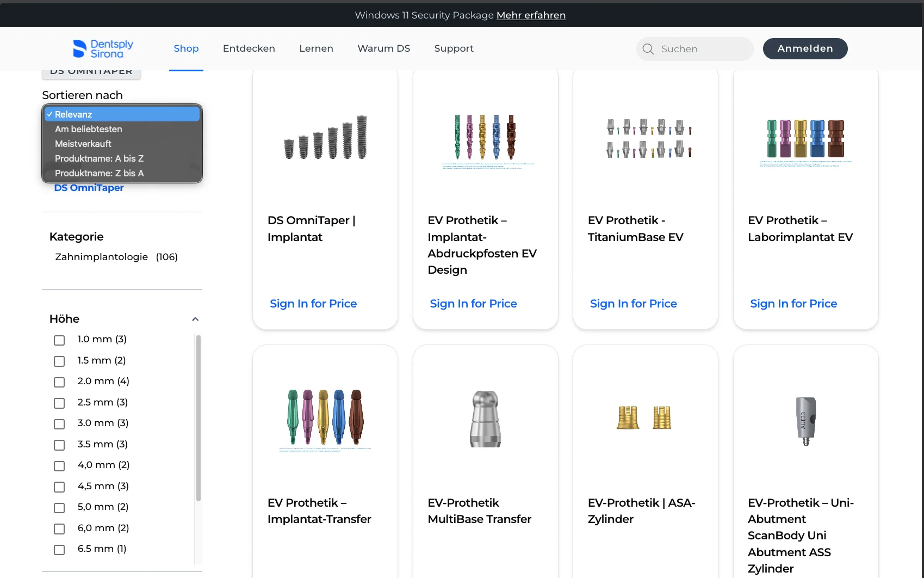
Task: Check the 2.0 mm height filter
Action: click(x=59, y=382)
